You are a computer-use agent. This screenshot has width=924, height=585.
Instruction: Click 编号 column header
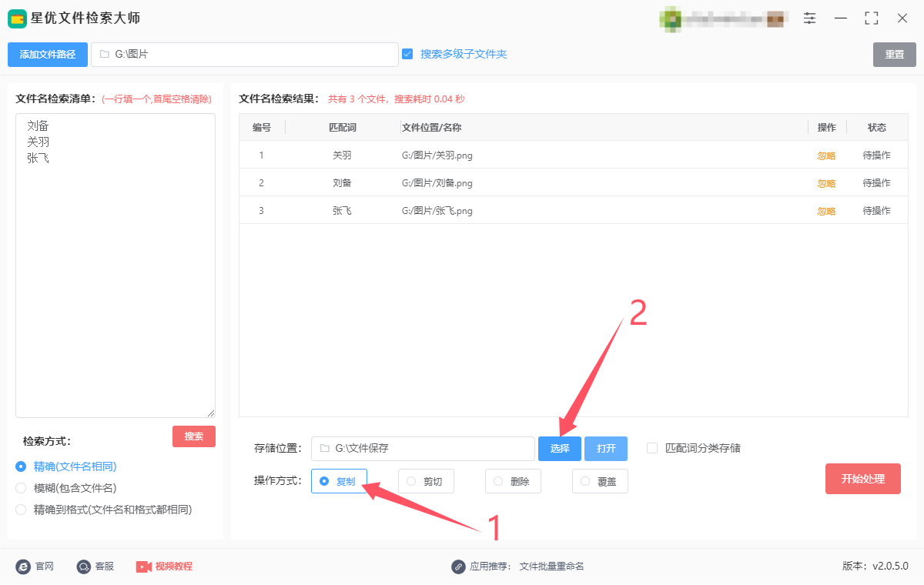coord(262,128)
